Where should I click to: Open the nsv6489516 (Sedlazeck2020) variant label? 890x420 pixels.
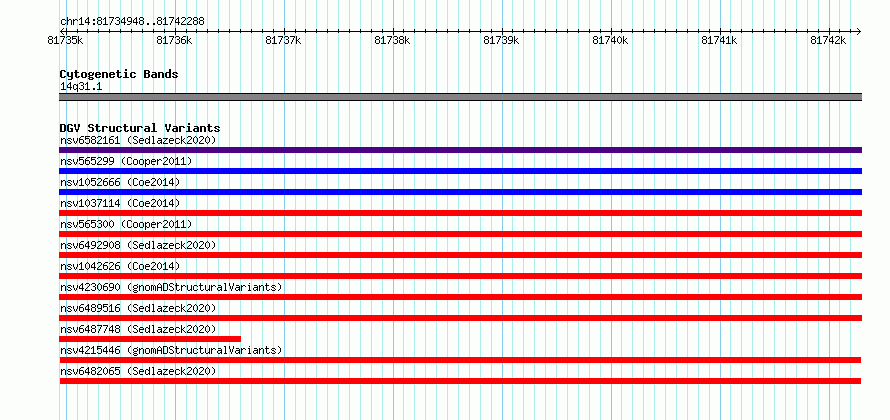pyautogui.click(x=138, y=308)
